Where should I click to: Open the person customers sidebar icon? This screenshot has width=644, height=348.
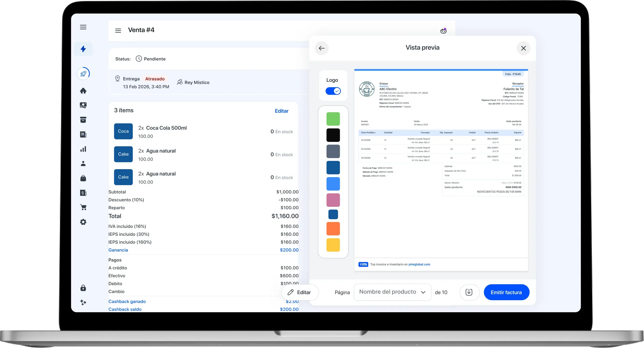tap(83, 163)
